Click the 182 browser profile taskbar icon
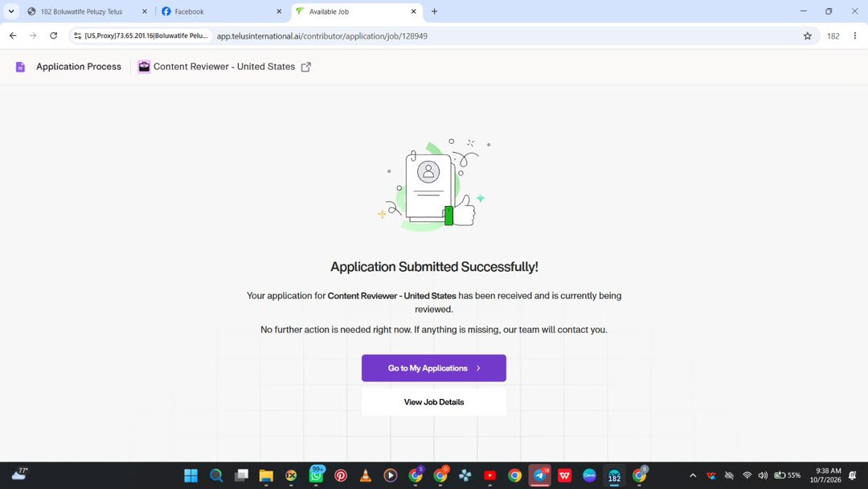 pyautogui.click(x=615, y=475)
